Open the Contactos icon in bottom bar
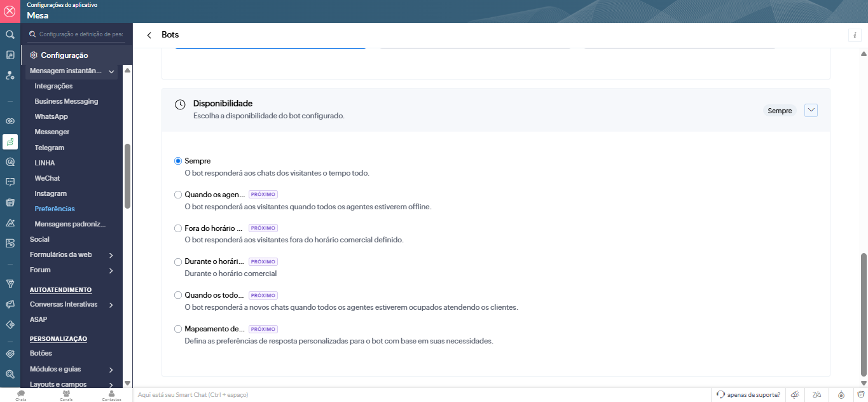 tap(111, 395)
